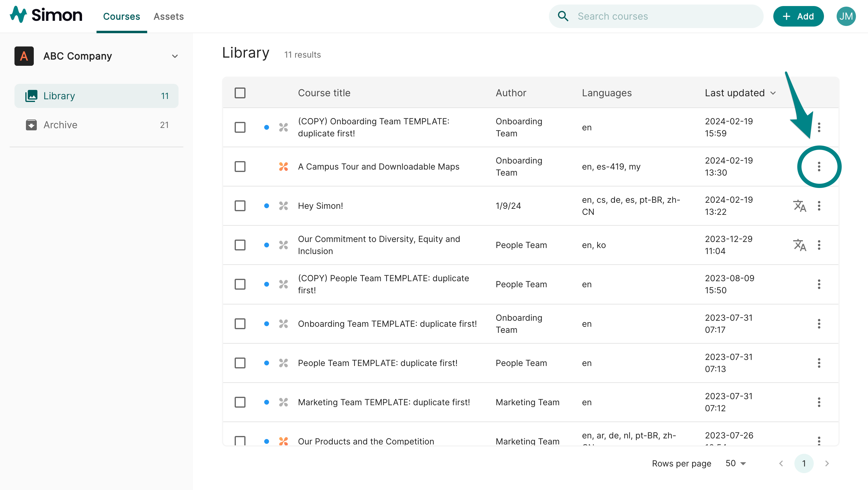Open the kebab menu for Campus Tour course
Image resolution: width=868 pixels, height=490 pixels.
click(819, 167)
